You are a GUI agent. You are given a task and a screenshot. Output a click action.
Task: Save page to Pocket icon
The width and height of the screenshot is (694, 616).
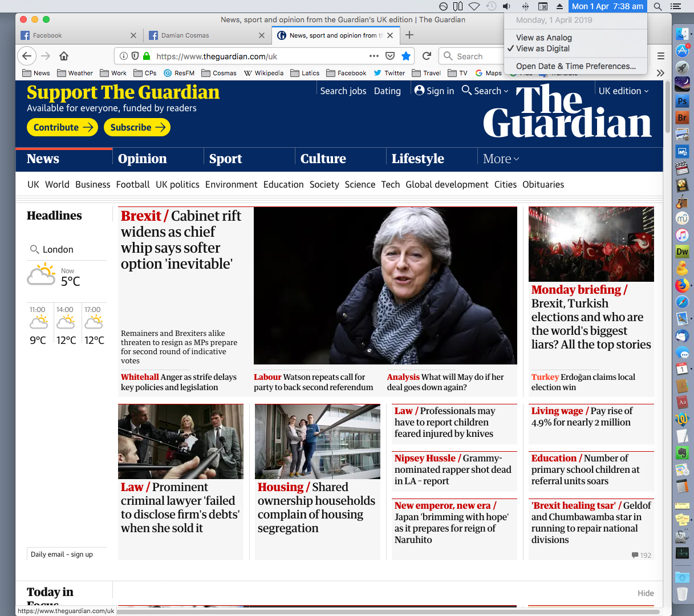pyautogui.click(x=390, y=56)
